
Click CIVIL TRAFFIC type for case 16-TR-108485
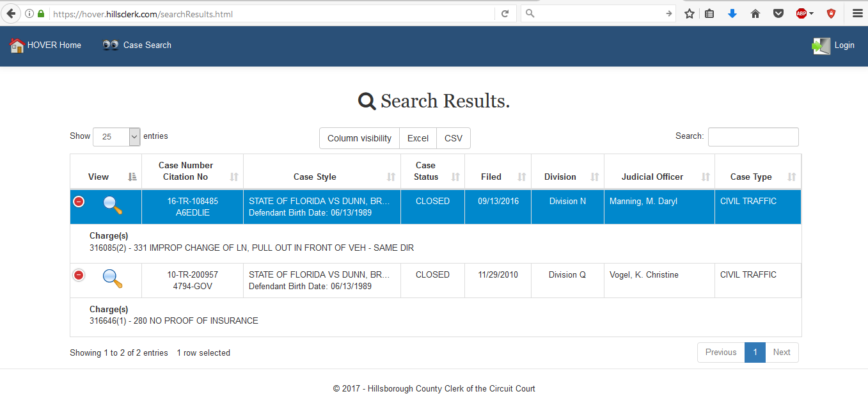tap(748, 202)
